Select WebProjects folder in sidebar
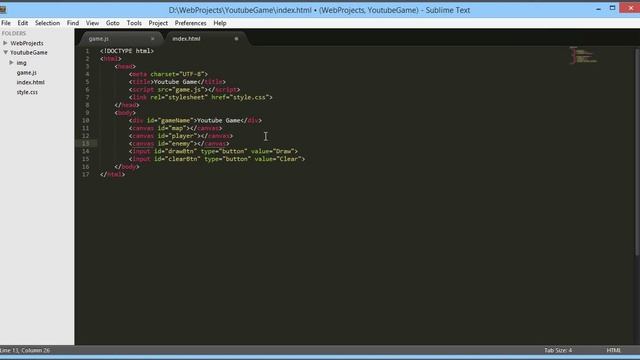The height and width of the screenshot is (360, 640). tap(27, 43)
